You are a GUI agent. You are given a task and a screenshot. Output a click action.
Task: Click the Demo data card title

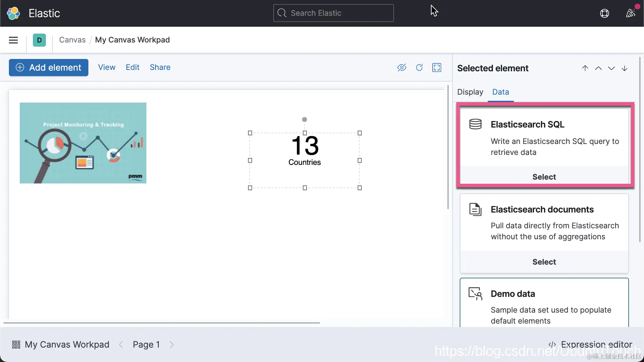pyautogui.click(x=513, y=294)
